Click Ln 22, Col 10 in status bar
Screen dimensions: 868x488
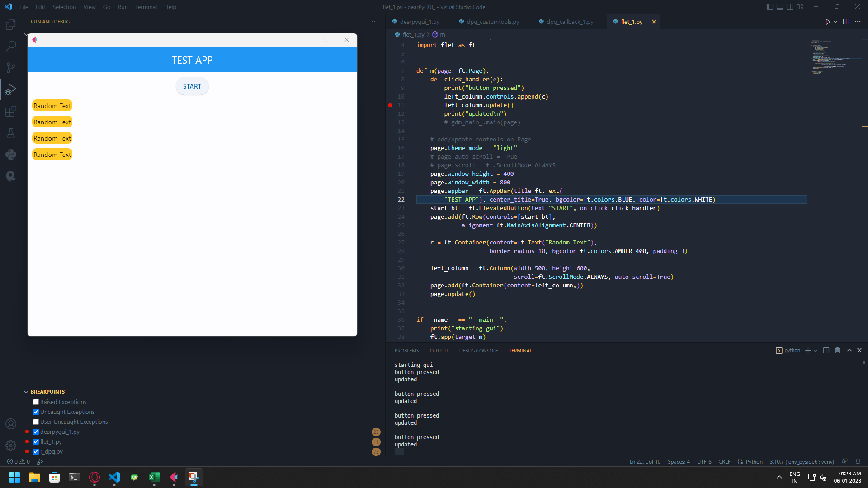645,462
